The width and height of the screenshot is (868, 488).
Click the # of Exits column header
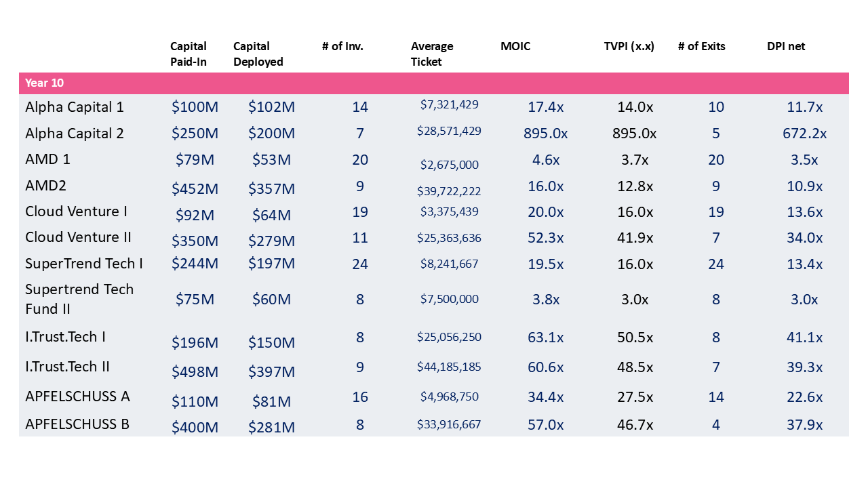pos(701,47)
